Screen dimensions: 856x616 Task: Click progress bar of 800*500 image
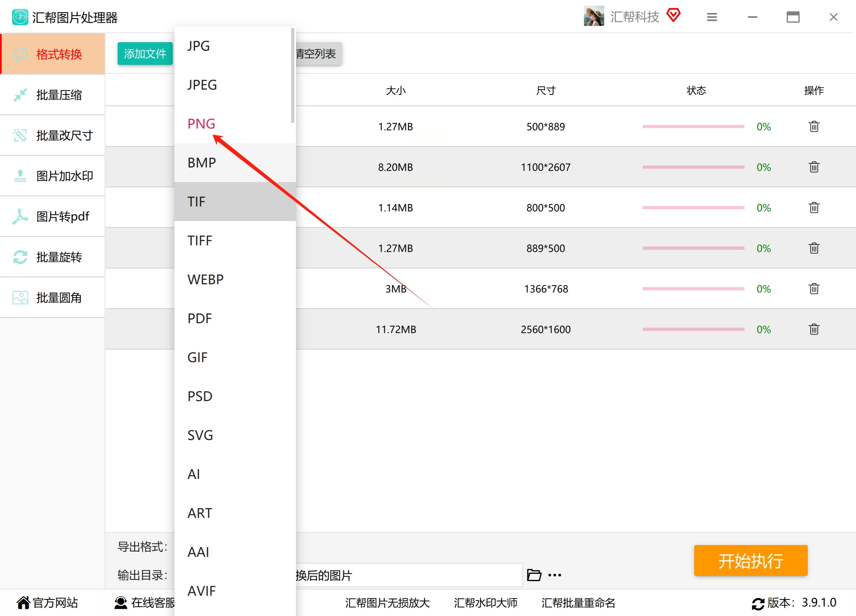pos(693,208)
